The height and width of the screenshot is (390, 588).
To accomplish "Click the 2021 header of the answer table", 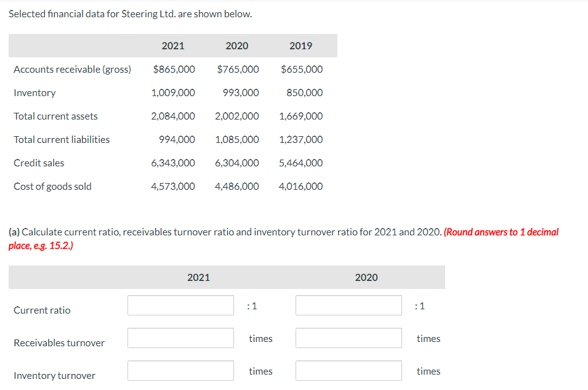I will [198, 277].
